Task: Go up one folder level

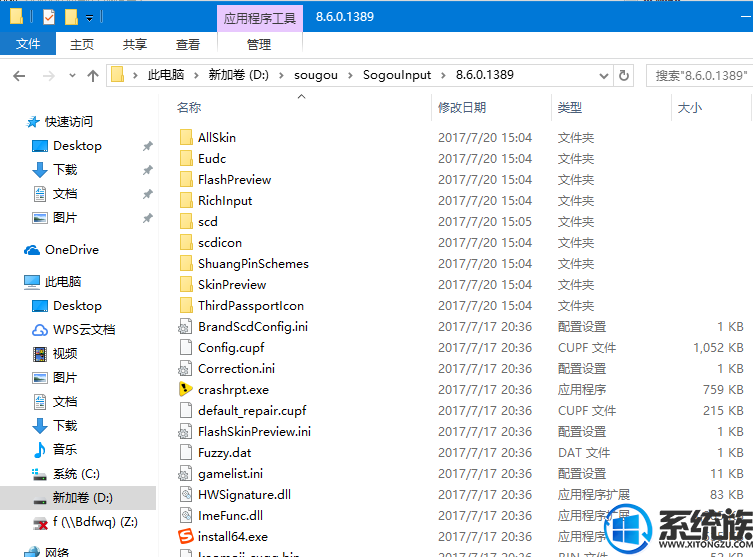Action: pyautogui.click(x=93, y=75)
